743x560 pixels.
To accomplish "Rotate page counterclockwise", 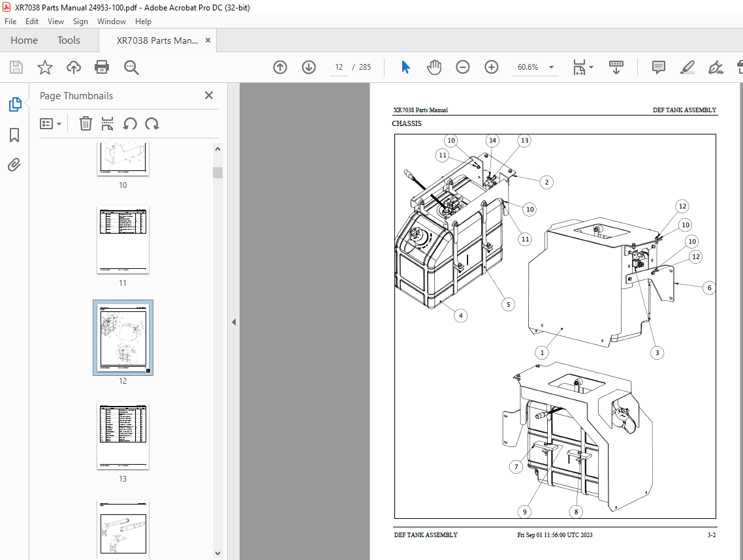I will tap(129, 123).
